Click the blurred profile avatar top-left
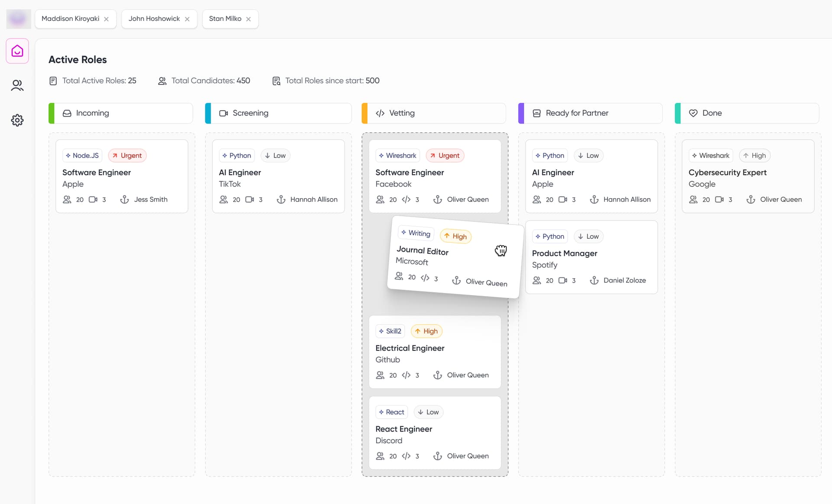 point(18,19)
